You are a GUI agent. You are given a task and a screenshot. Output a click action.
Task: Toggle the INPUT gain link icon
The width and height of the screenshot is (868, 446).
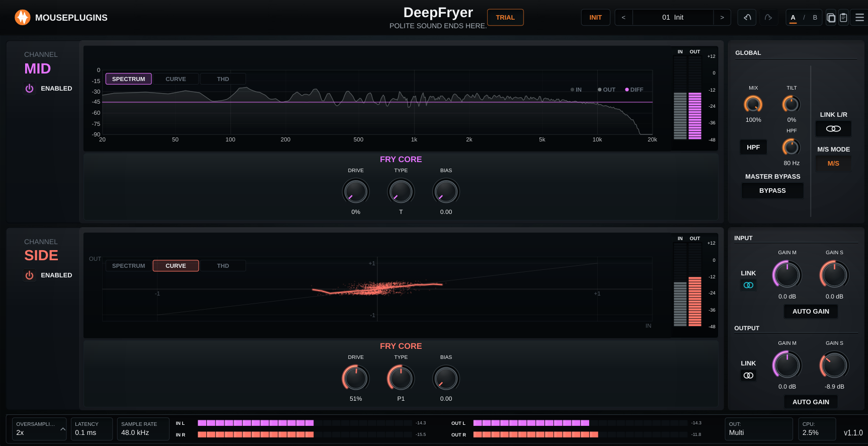pos(748,285)
